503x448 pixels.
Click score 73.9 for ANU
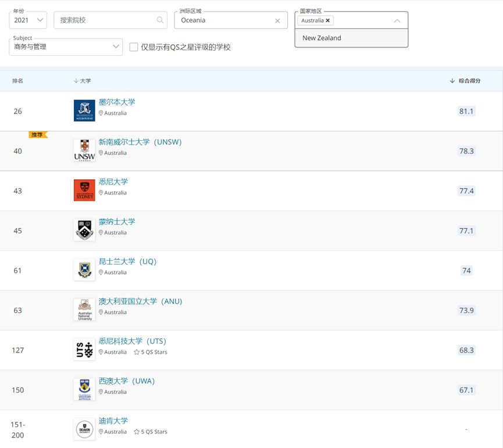click(x=466, y=310)
